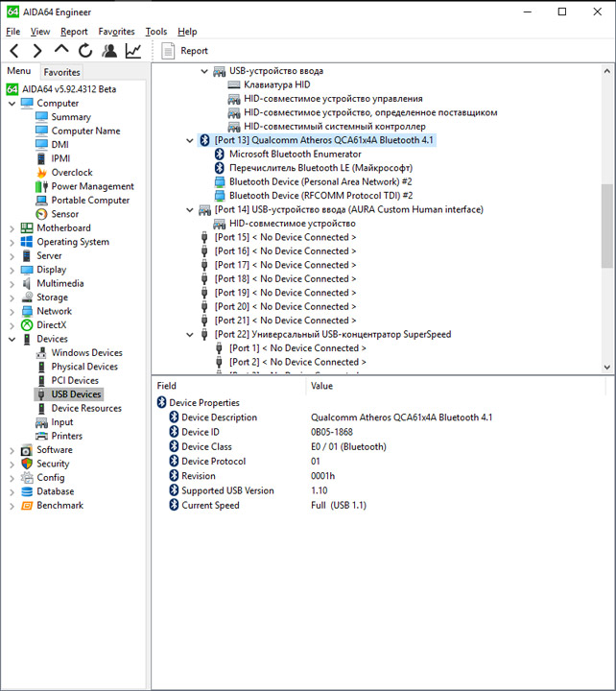Expand the Motherboard node

(x=12, y=228)
